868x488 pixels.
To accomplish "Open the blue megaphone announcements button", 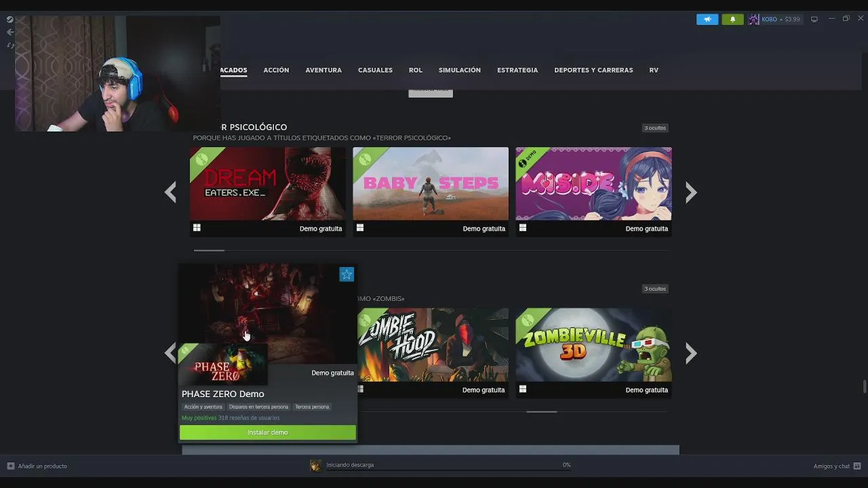I will click(x=707, y=19).
